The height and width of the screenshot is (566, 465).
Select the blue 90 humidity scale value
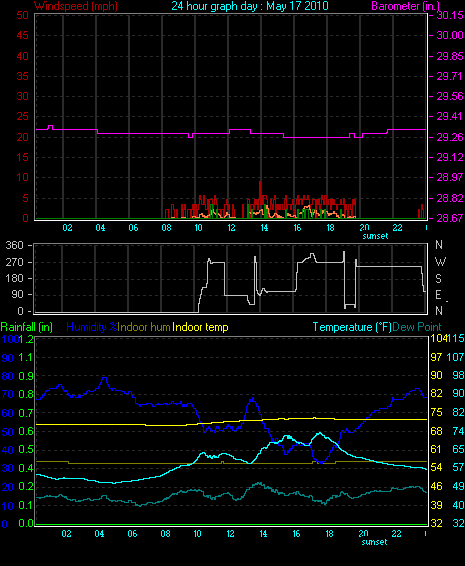tap(8, 358)
